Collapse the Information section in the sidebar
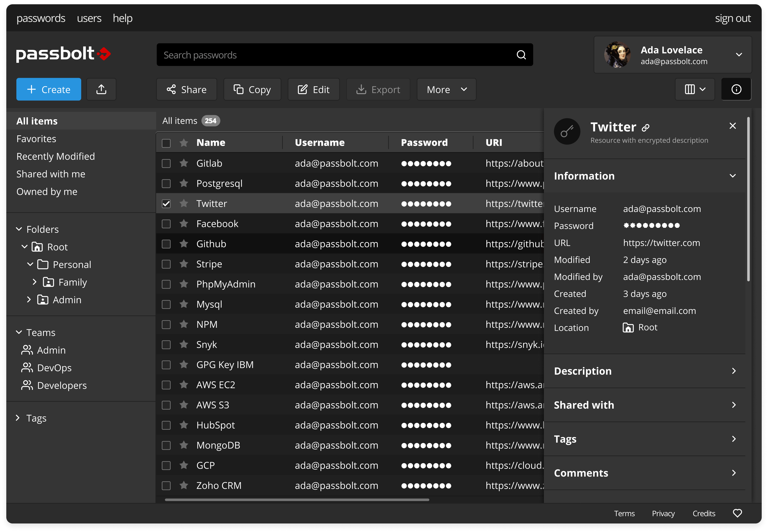768x532 pixels. tap(733, 176)
